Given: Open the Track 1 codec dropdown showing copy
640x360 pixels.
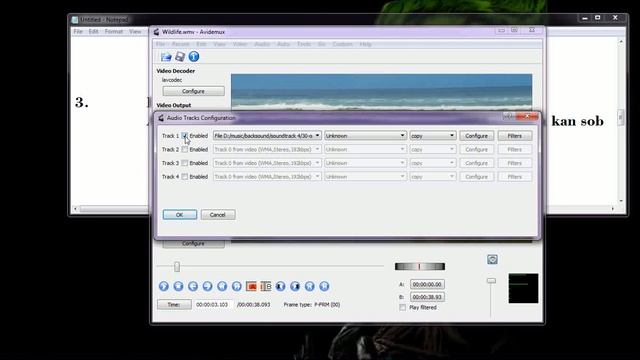Looking at the screenshot, I should [x=433, y=136].
